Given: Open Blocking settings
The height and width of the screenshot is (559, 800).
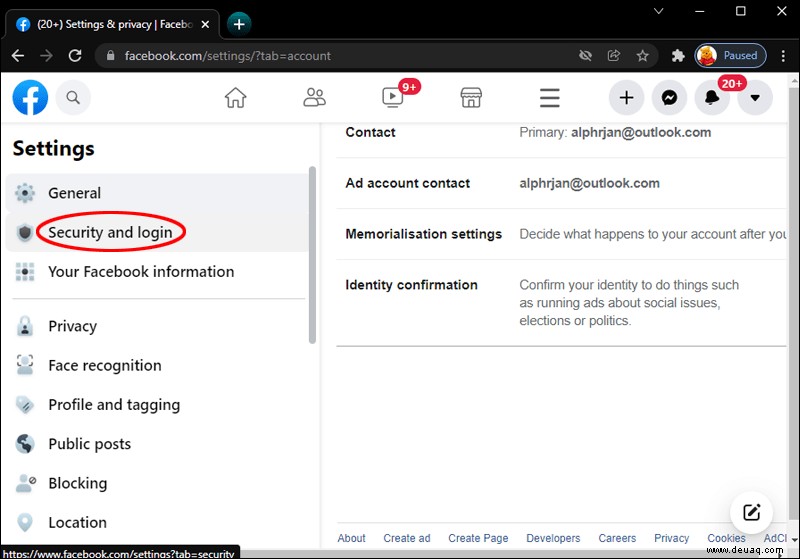Looking at the screenshot, I should (x=157, y=483).
